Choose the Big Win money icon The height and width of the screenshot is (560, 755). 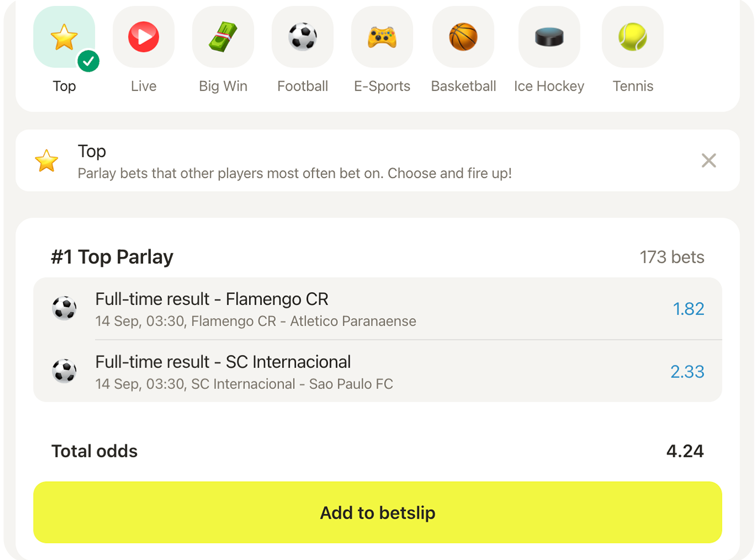pos(223,38)
